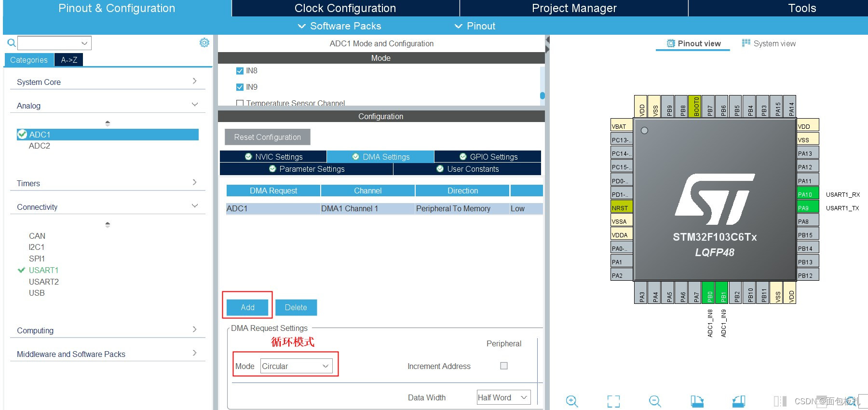Select the VBAT pin on chip
The image size is (868, 410).
tap(622, 126)
